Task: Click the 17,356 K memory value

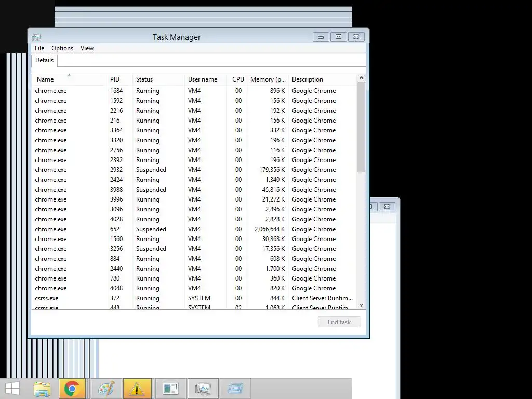Action: click(273, 249)
